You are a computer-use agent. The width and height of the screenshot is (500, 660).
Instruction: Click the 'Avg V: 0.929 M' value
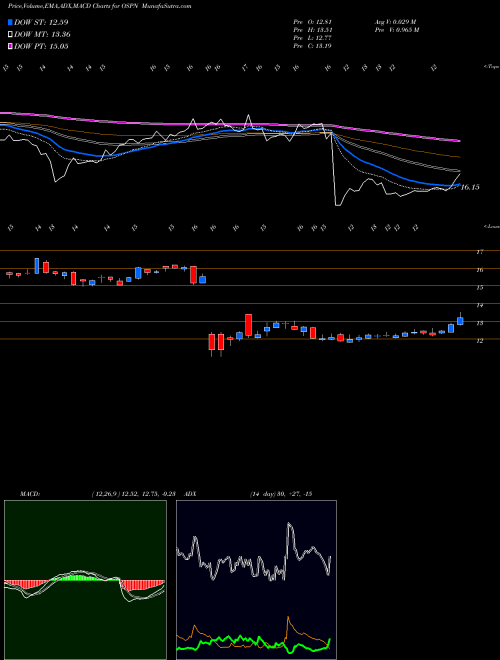(395, 22)
